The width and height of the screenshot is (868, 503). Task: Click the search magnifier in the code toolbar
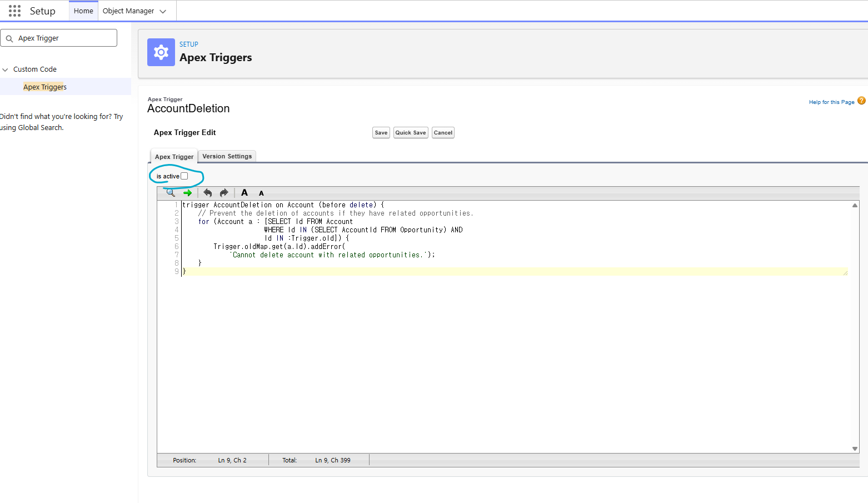171,193
